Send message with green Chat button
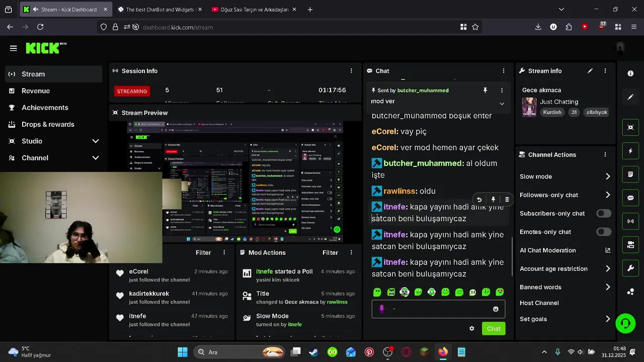This screenshot has width=644, height=362. pyautogui.click(x=494, y=329)
